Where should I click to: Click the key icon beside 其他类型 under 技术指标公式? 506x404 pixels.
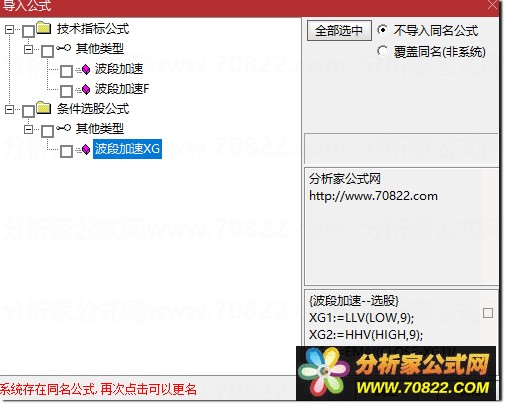[x=63, y=48]
